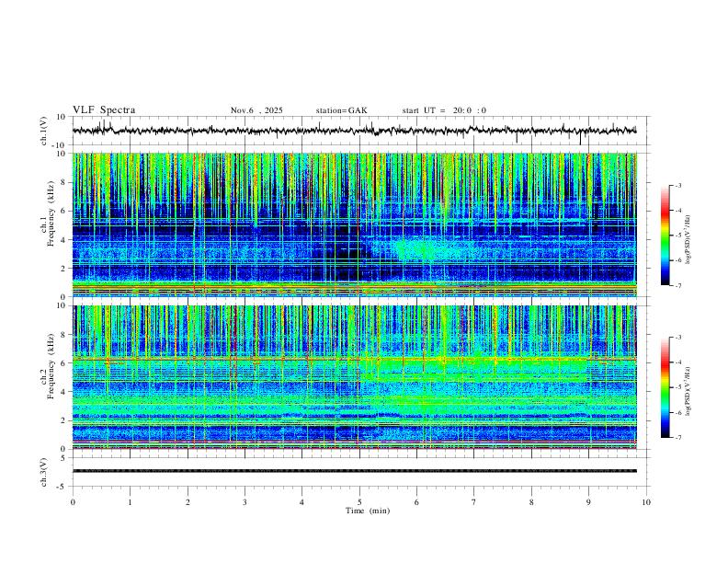The image size is (728, 563).
Task: Click the time axis tick label "5"
Action: click(359, 502)
